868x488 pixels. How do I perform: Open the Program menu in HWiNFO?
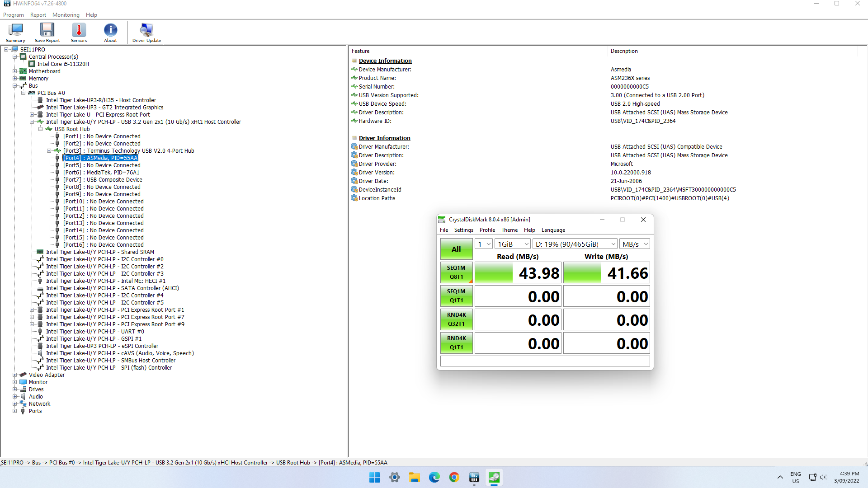(14, 15)
